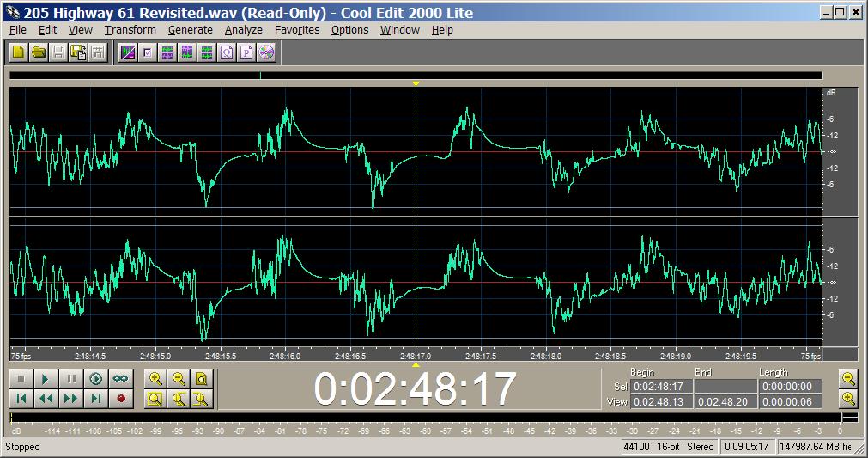Click the purple grid icon beside the checkmark icon
This screenshot has width=868, height=458.
167,52
